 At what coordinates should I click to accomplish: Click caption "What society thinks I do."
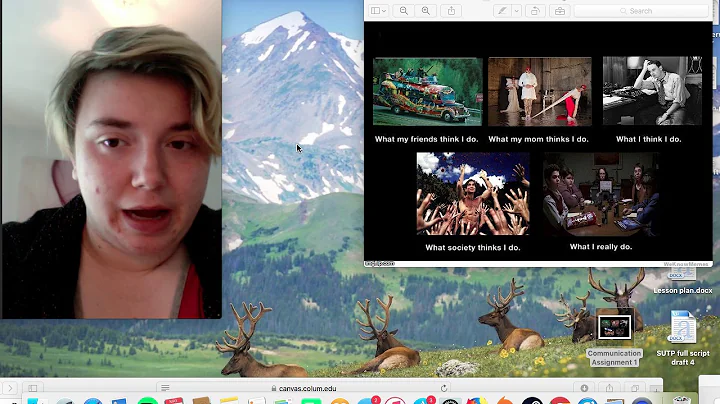coord(472,247)
